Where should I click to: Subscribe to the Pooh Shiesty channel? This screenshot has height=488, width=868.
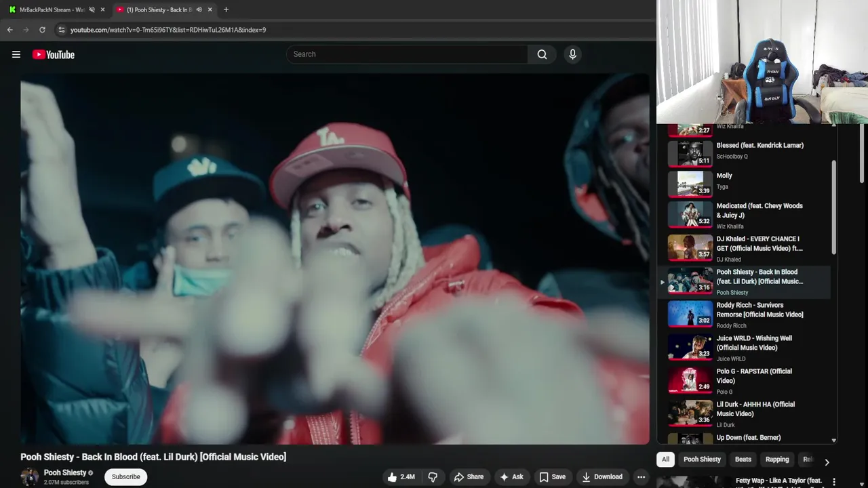click(x=126, y=476)
